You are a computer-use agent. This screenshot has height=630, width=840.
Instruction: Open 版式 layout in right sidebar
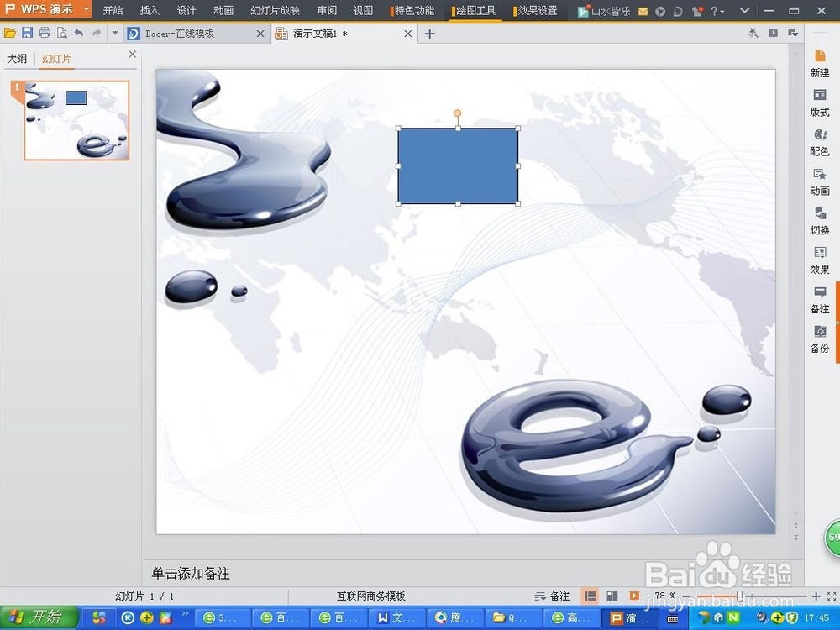click(x=820, y=102)
